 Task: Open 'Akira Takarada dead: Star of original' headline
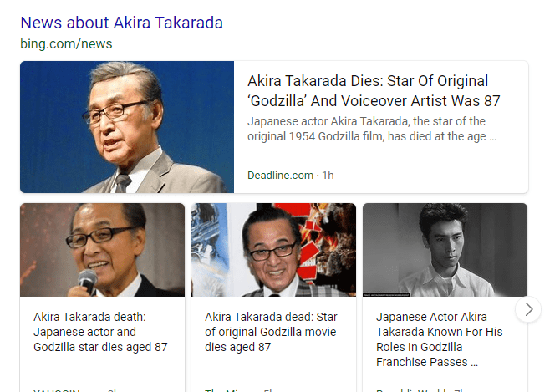click(271, 332)
